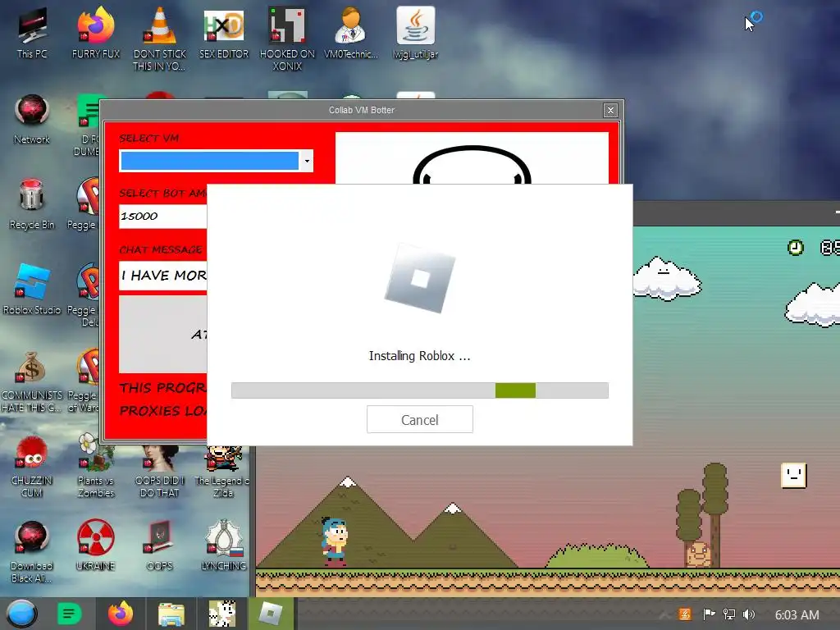Click the blue-haired character in the game

pos(335,541)
